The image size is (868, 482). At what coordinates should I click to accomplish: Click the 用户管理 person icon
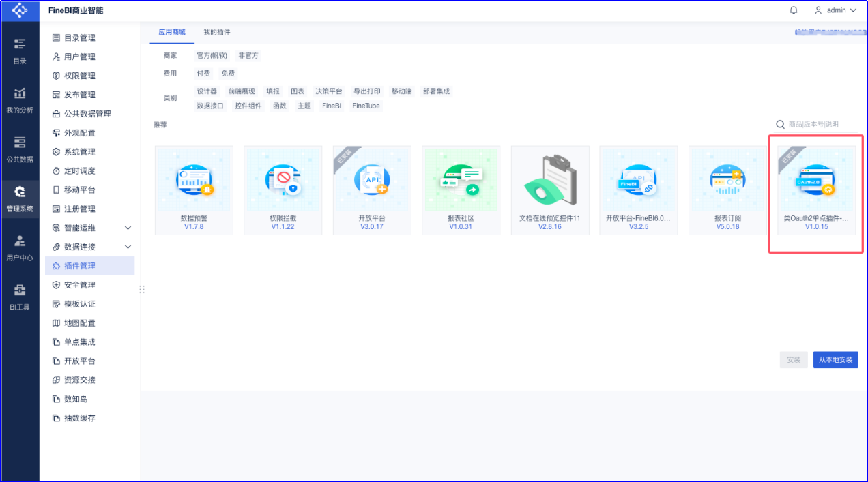(57, 57)
